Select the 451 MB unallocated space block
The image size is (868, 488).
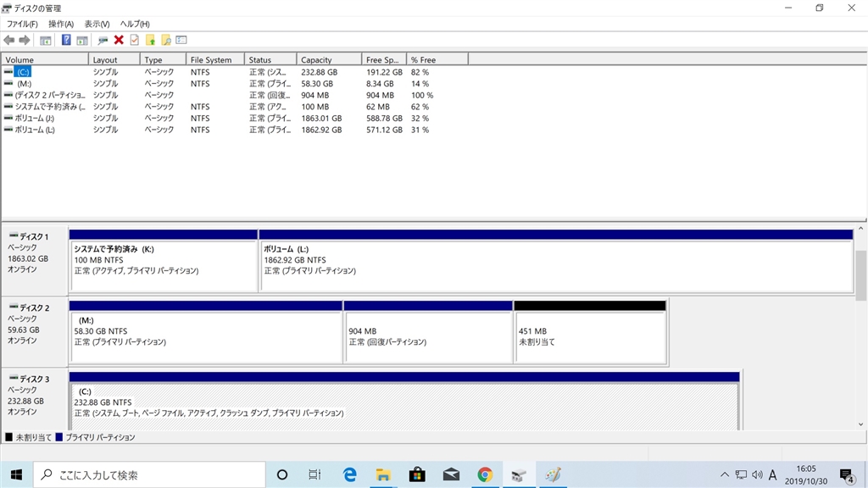590,332
